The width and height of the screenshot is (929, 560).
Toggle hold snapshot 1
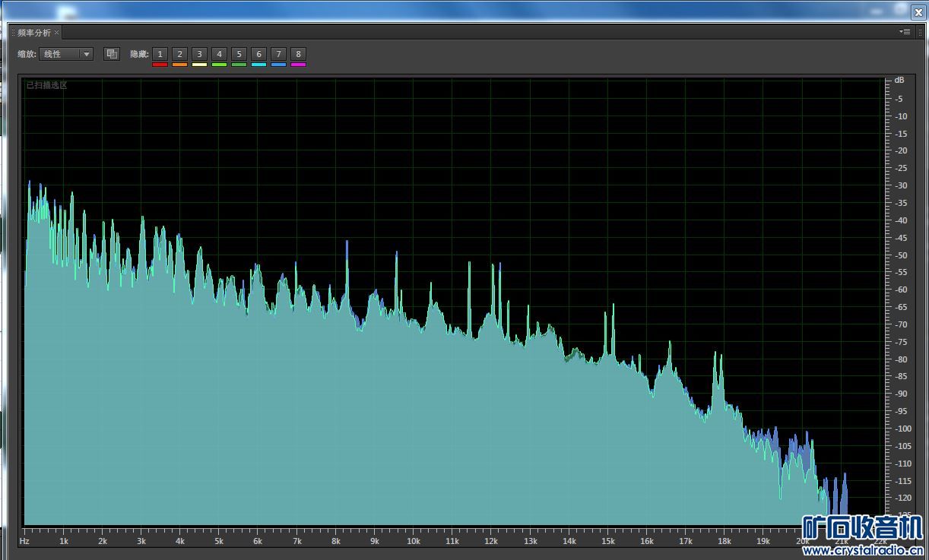pyautogui.click(x=160, y=54)
